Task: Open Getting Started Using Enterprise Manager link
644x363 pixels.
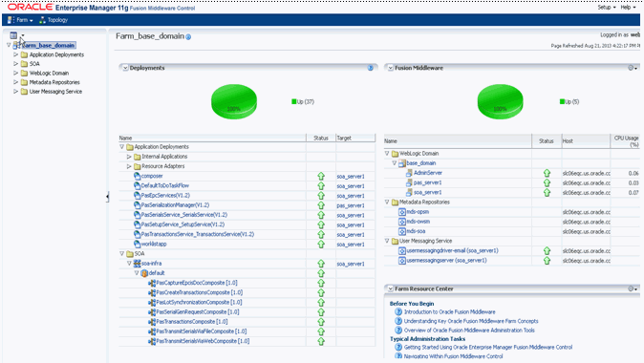Action: pos(488,347)
